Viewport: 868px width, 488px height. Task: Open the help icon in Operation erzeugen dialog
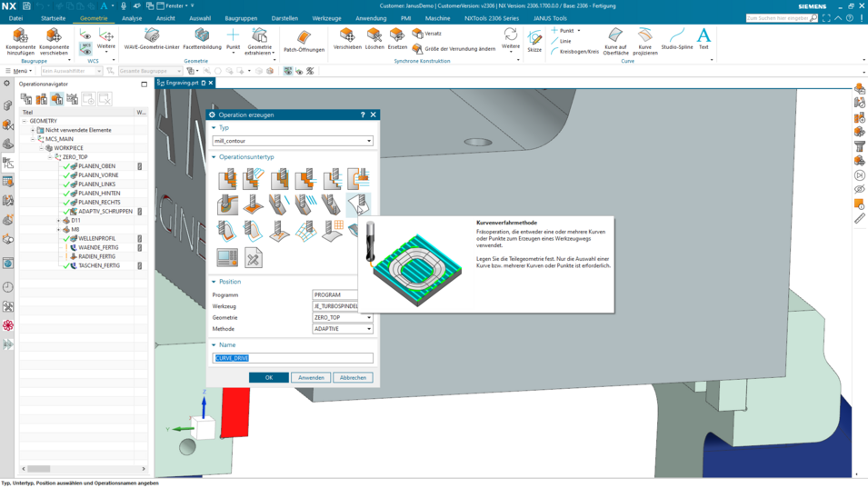[363, 115]
